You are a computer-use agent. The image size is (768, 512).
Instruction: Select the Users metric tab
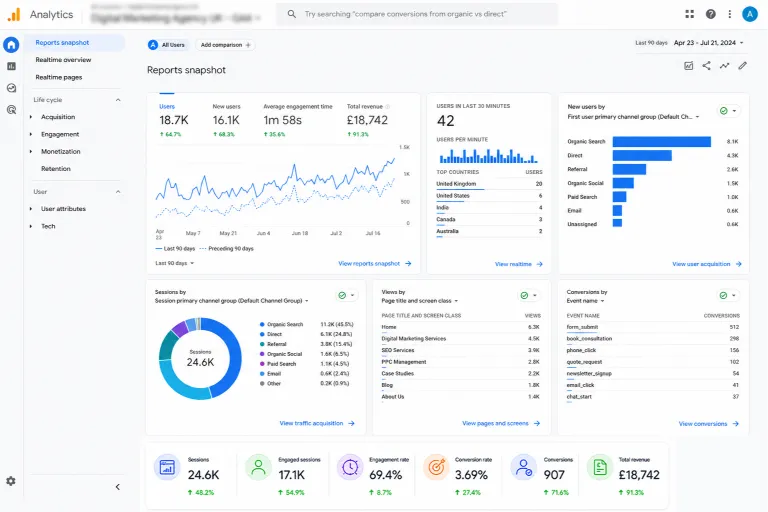[173, 120]
